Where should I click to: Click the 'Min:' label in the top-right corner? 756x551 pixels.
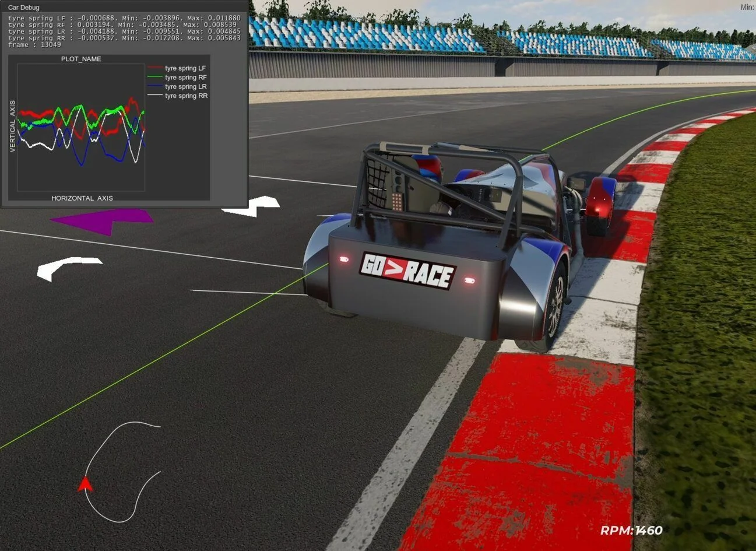747,7
